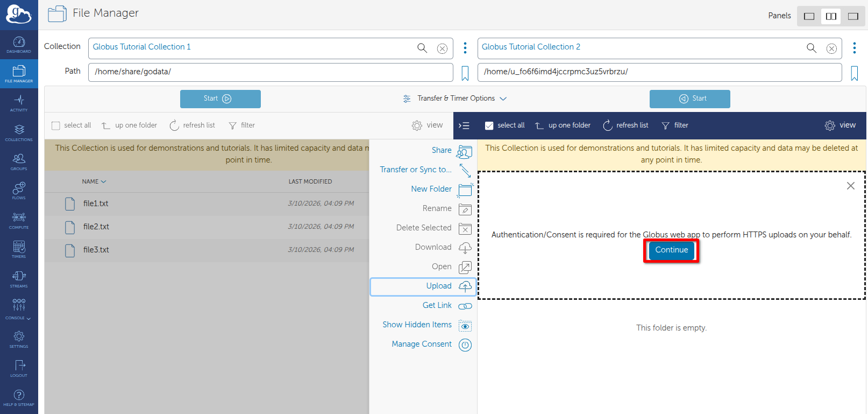The height and width of the screenshot is (414, 868).
Task: Go to Timers in the sidebar
Action: (x=19, y=249)
